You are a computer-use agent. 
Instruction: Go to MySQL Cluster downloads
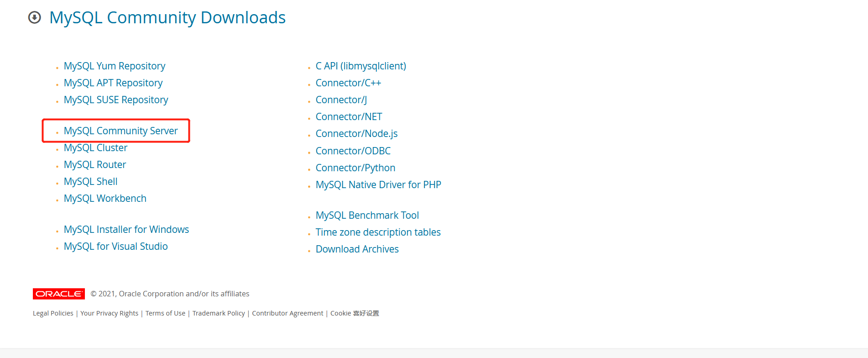click(x=95, y=148)
